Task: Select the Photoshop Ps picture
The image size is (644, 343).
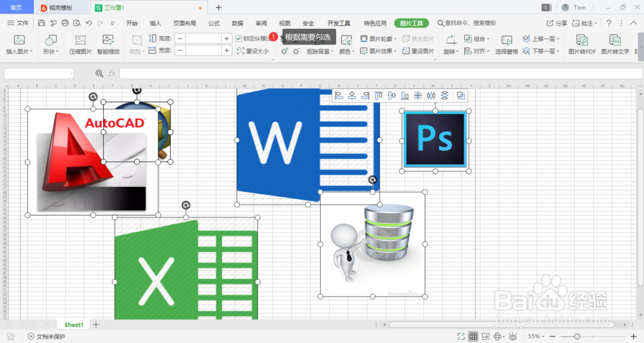Action: [435, 140]
